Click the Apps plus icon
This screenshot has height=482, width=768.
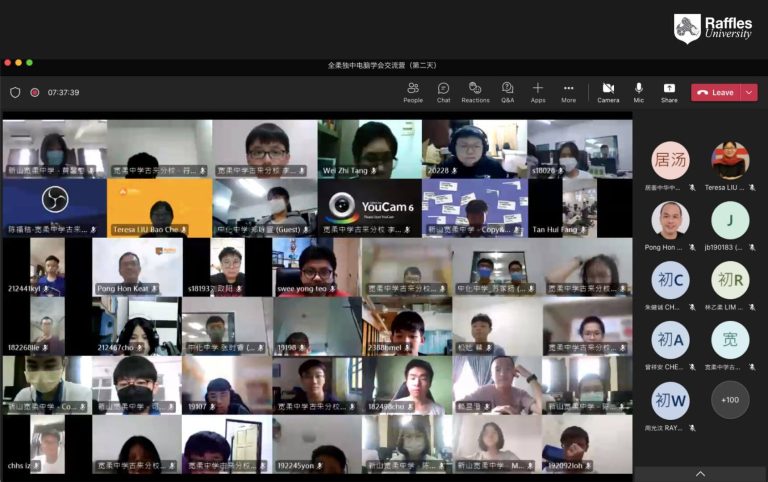[538, 92]
